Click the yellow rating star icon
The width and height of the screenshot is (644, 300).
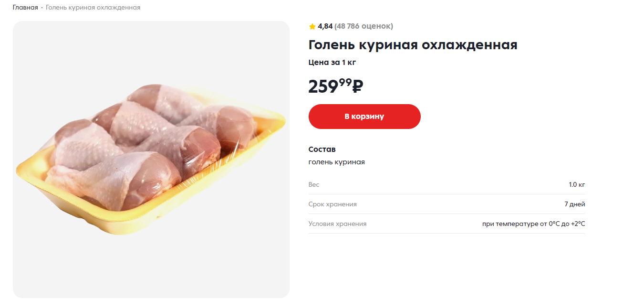click(x=312, y=26)
